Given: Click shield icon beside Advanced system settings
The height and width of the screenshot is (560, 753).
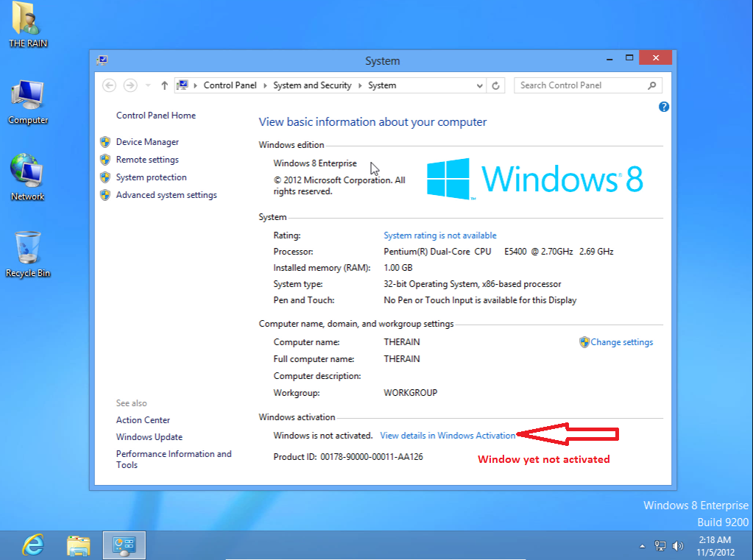Looking at the screenshot, I should pyautogui.click(x=105, y=195).
